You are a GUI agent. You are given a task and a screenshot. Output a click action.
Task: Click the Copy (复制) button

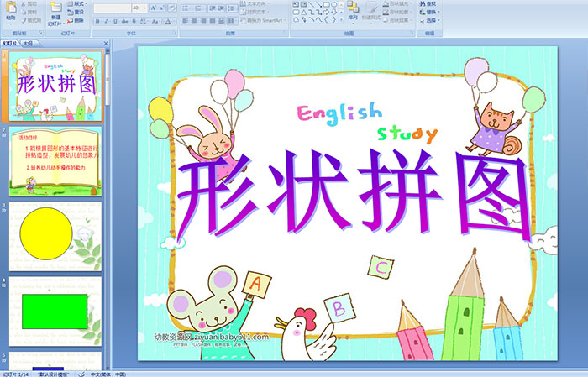[x=29, y=12]
